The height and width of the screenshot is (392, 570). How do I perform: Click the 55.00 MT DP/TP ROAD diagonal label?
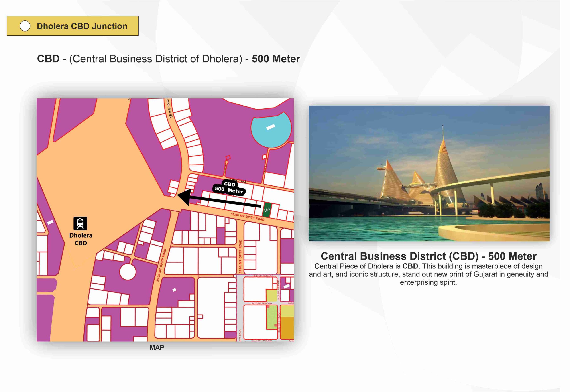(x=247, y=217)
